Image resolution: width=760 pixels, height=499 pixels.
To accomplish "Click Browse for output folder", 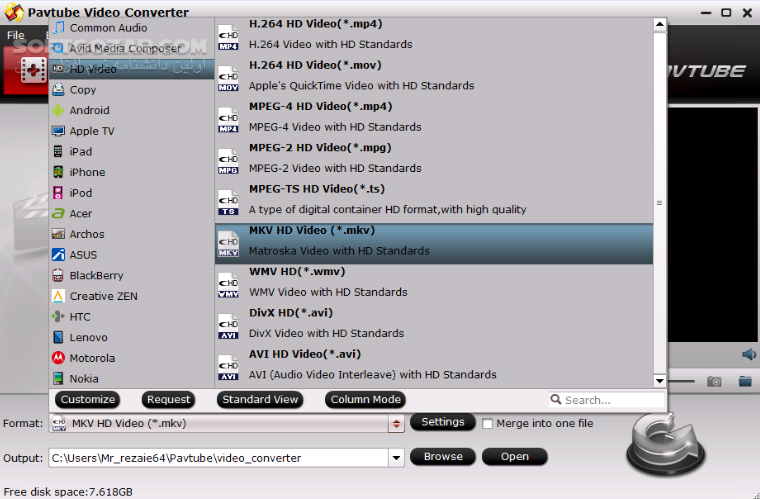I will tap(443, 457).
